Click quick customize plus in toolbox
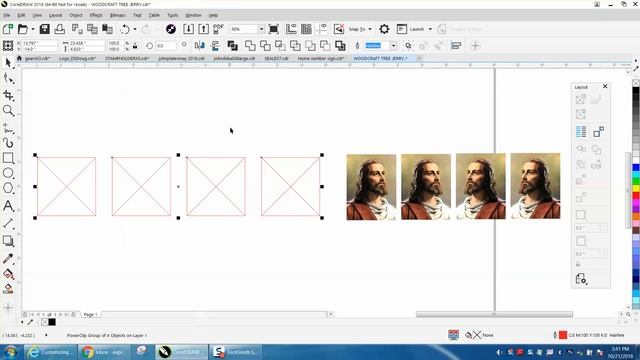 [x=8, y=307]
